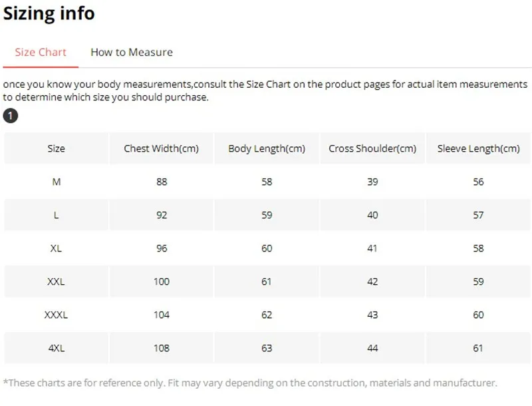Click the 4XL size row label

(56, 348)
